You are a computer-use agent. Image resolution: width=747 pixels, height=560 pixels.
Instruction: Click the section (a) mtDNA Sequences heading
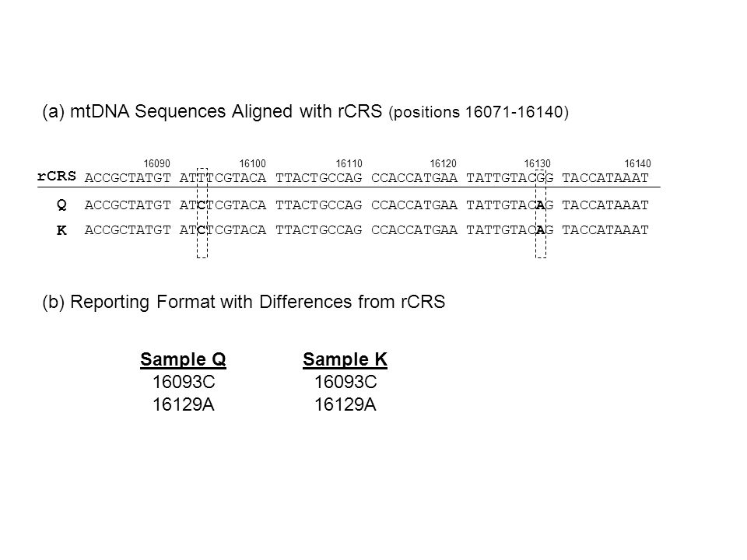coord(305,111)
